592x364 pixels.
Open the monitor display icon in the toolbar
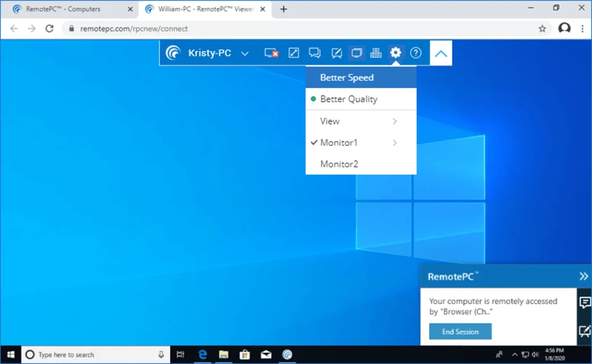pos(356,53)
